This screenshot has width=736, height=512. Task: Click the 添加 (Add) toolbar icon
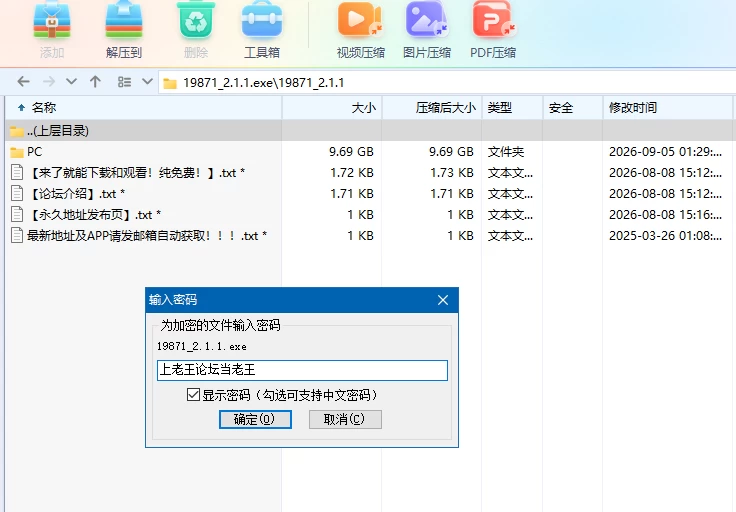pyautogui.click(x=52, y=21)
